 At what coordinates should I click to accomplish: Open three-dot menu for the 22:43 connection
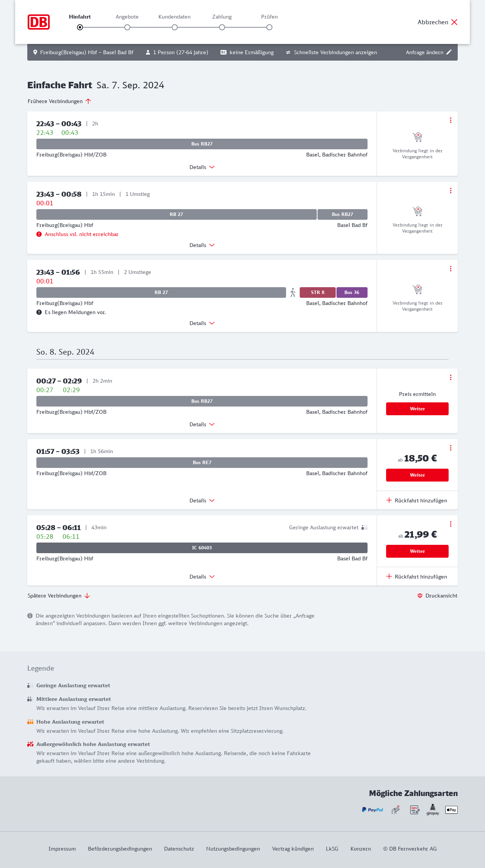pyautogui.click(x=451, y=120)
